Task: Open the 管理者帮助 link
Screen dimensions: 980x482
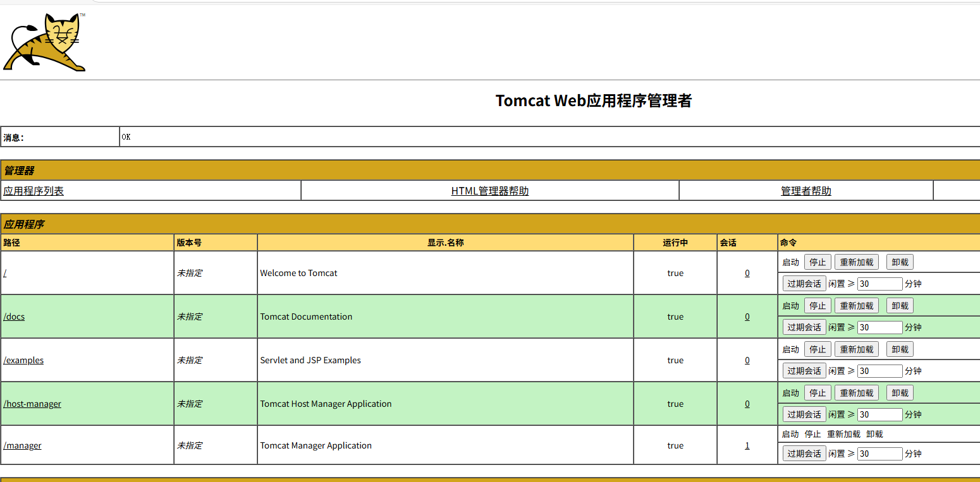Action: point(806,191)
